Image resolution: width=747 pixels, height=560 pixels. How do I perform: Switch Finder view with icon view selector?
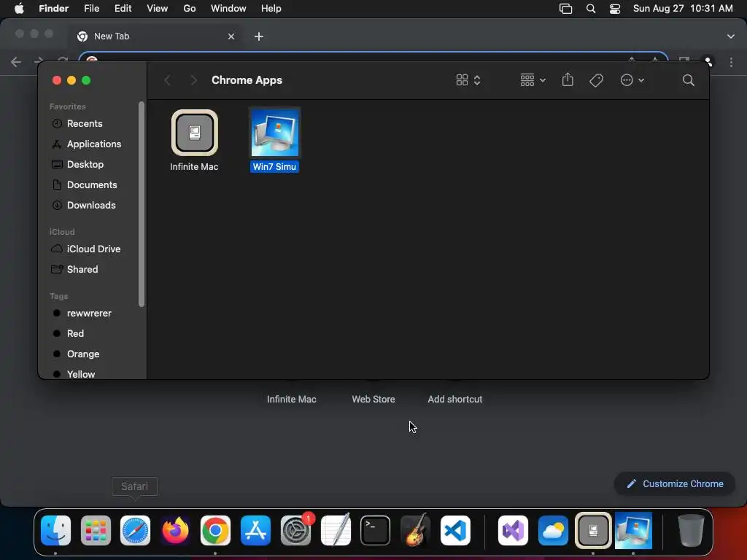(468, 80)
